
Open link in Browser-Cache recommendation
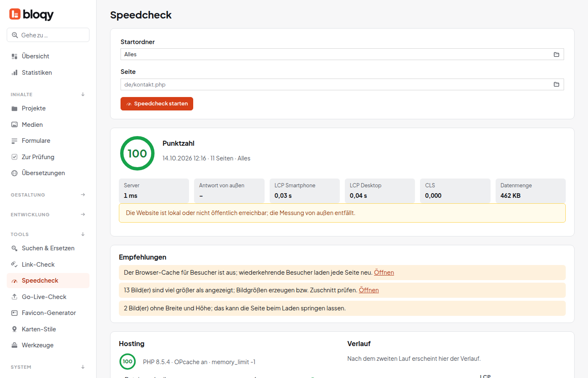pos(384,273)
